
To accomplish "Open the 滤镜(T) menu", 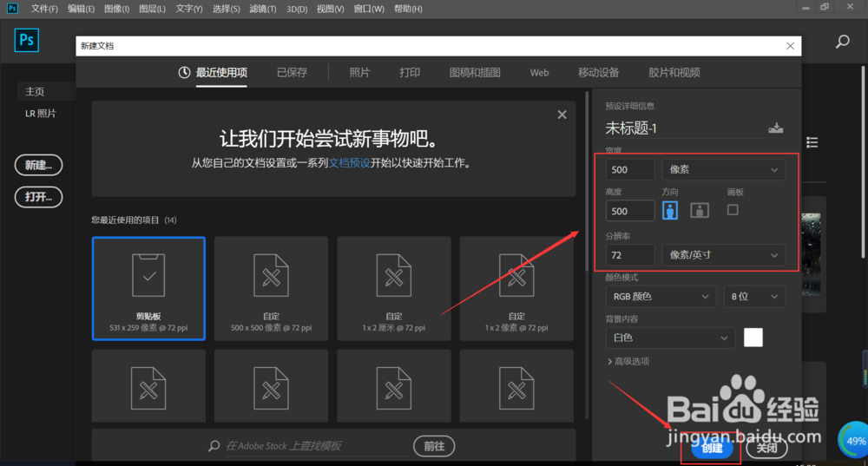I will point(262,9).
